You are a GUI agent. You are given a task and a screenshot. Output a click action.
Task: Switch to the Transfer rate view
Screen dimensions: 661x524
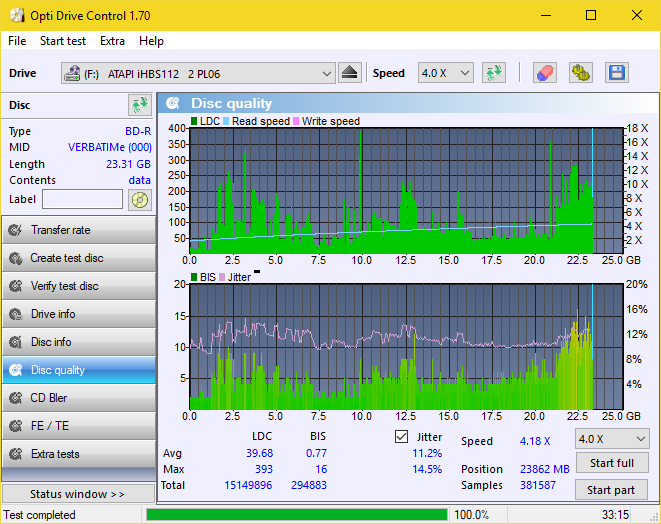point(79,230)
